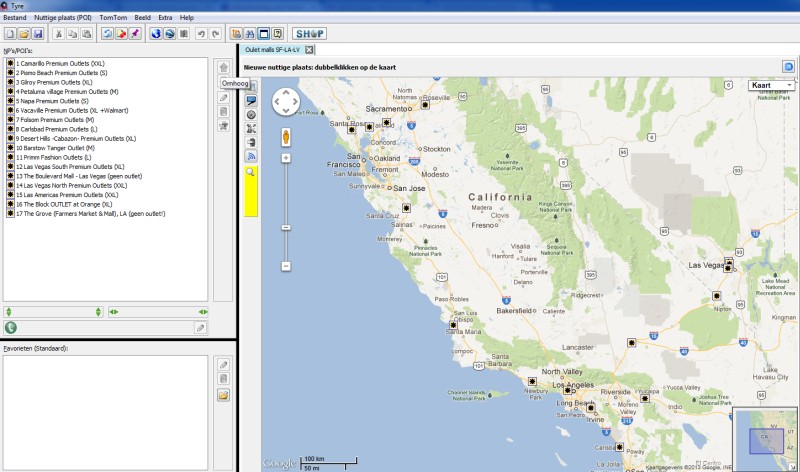Click the map zoom in plus button
This screenshot has height=472, width=800.
[x=286, y=158]
